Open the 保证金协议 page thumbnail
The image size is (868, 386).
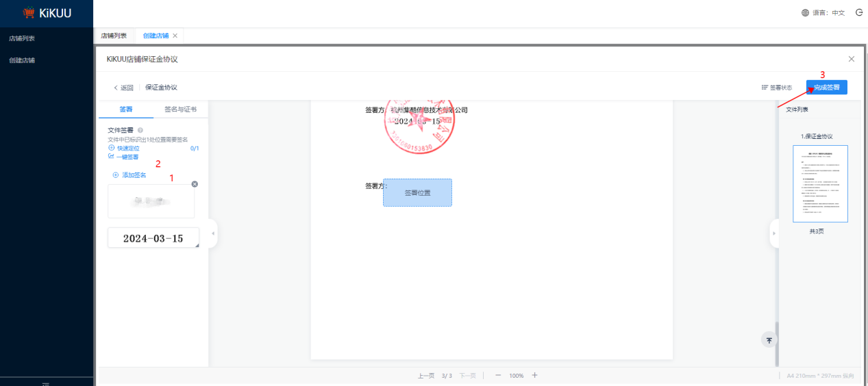click(x=820, y=183)
